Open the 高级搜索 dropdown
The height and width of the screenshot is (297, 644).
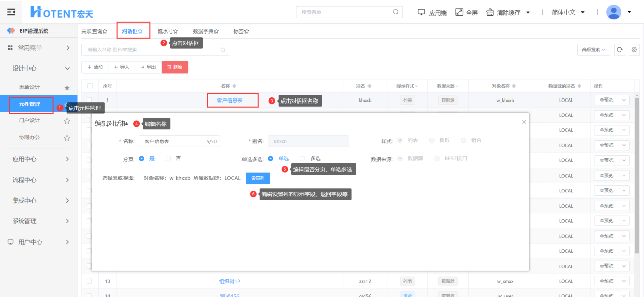pyautogui.click(x=594, y=50)
